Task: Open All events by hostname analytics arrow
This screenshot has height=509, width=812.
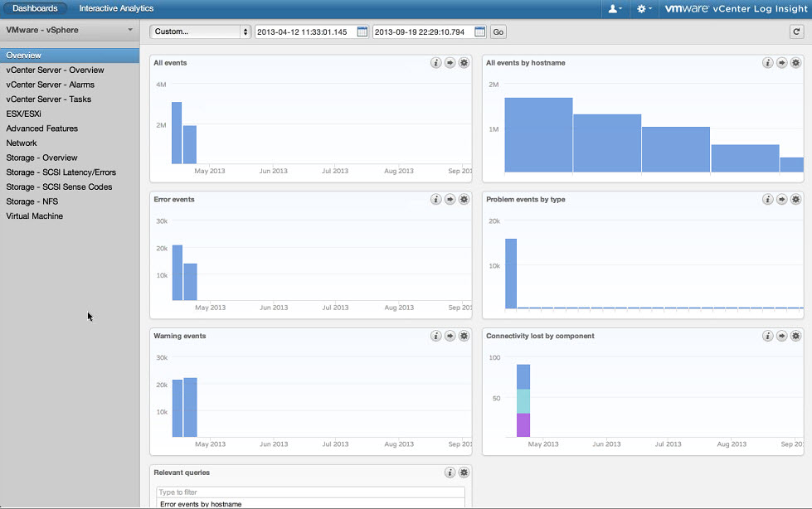Action: point(782,63)
